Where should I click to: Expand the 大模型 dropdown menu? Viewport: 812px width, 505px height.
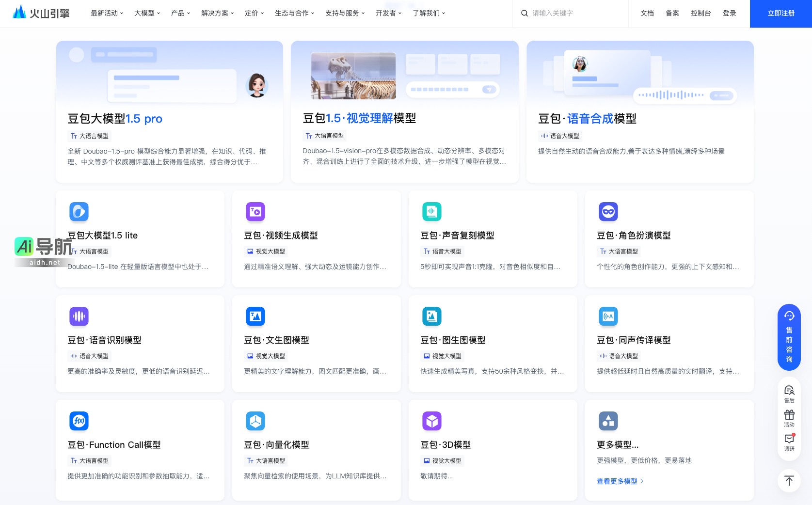[x=147, y=13]
